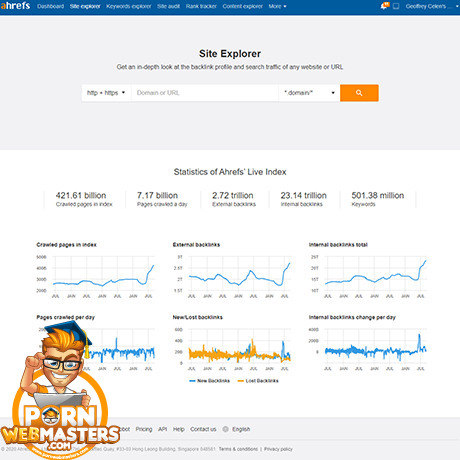Click the Help footer link

(178, 429)
